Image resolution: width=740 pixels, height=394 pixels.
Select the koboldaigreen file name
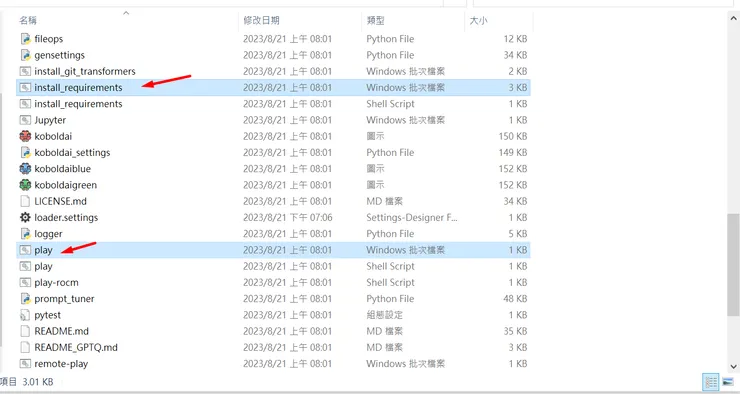pos(66,185)
